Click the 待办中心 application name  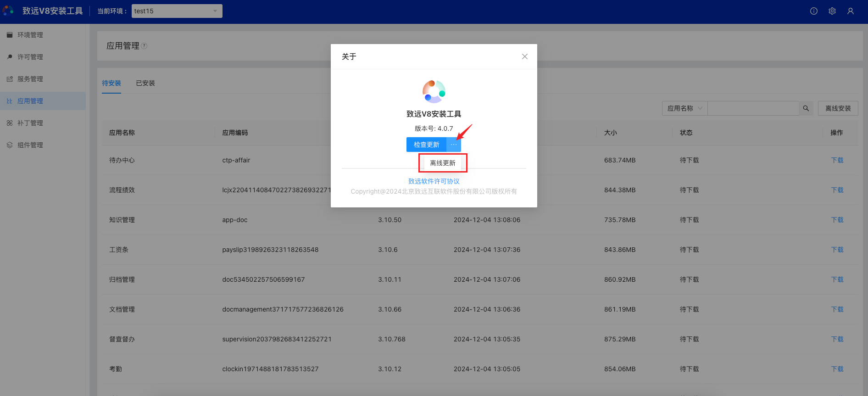tap(122, 160)
